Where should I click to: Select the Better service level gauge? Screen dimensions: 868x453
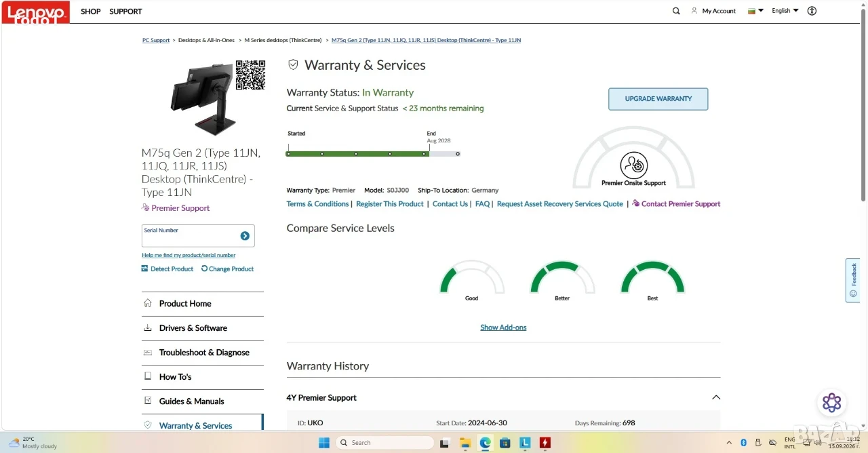[x=562, y=279]
